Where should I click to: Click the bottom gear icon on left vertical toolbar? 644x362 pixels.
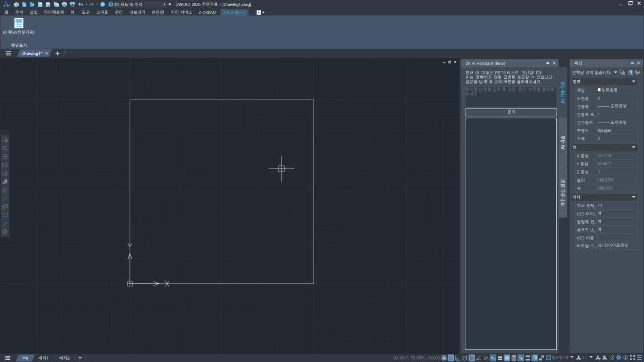(5, 232)
